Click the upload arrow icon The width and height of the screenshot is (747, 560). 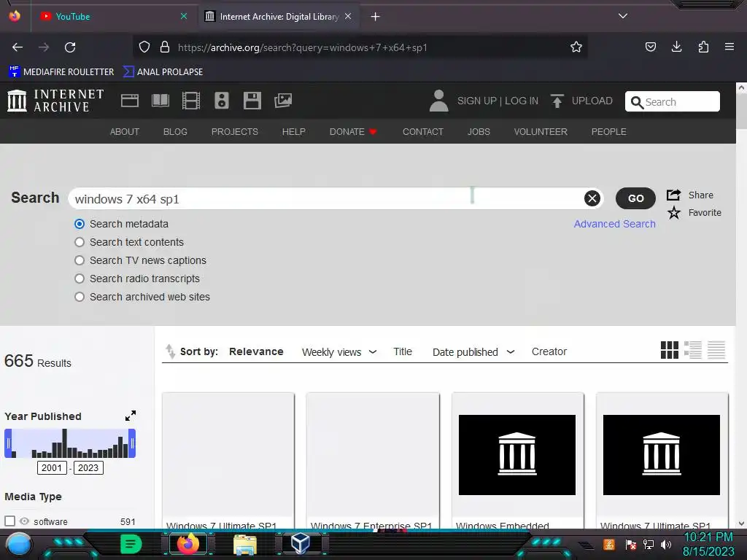pyautogui.click(x=557, y=101)
